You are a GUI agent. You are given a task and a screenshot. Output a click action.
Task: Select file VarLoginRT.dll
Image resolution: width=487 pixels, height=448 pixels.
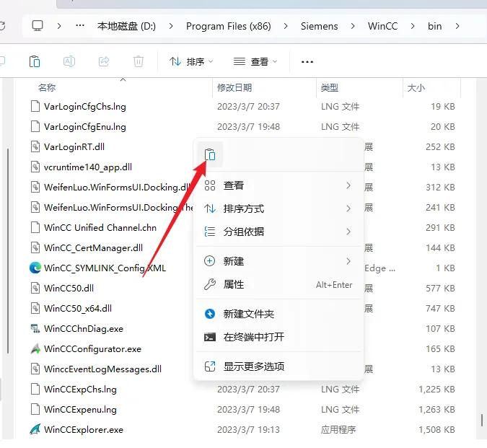pyautogui.click(x=74, y=147)
